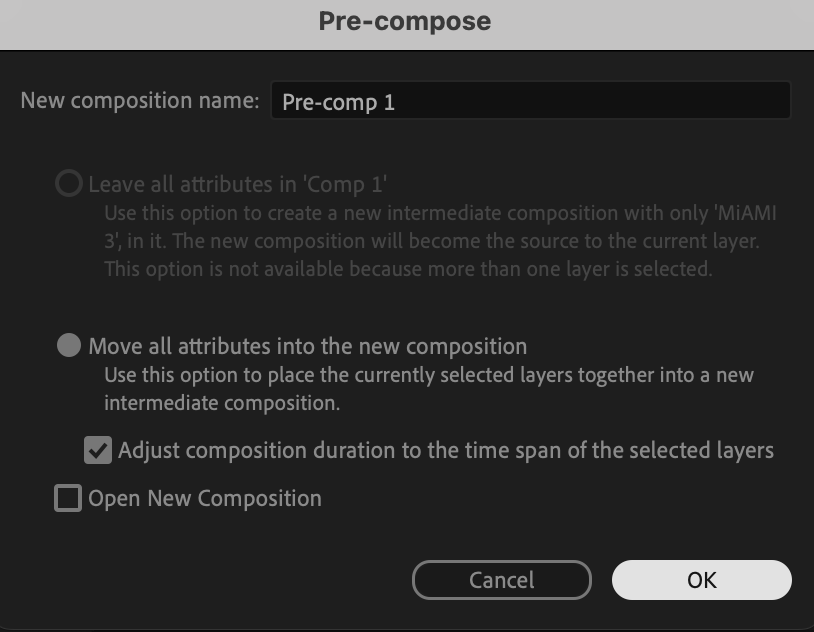Click the empty area right of 'Pre-comp 1' in the field
Screen dimensions: 814x632
[x=600, y=101]
